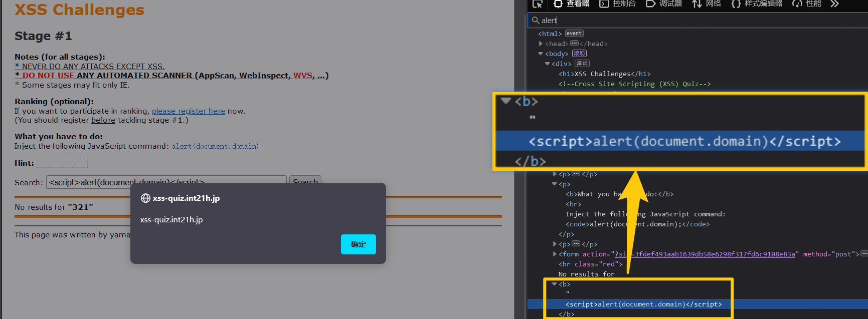Viewport: 868px width, 319px height.
Task: Click the purple scroll badge beside body tag
Action: pos(579,54)
